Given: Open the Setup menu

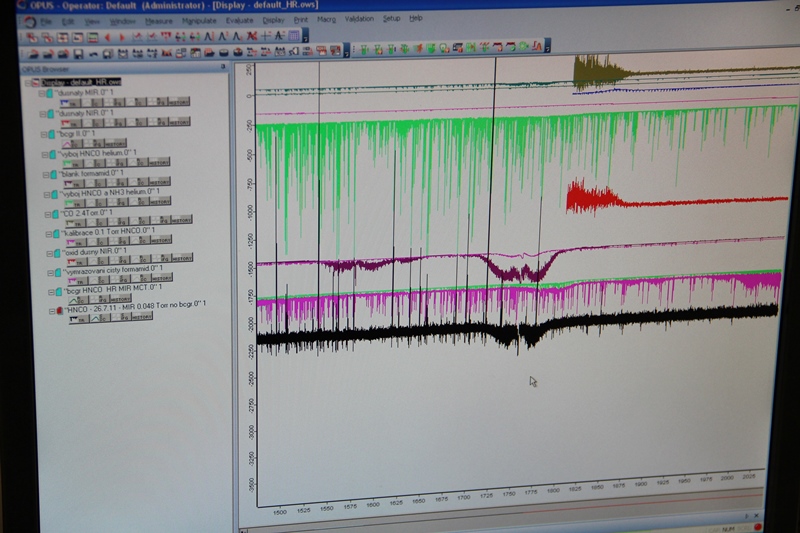Looking at the screenshot, I should (391, 18).
